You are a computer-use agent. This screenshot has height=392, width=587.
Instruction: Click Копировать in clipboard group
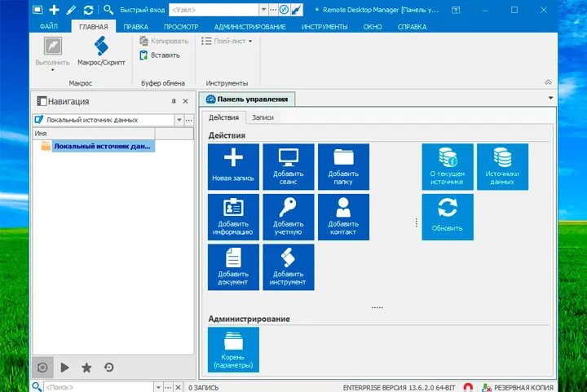pos(164,41)
